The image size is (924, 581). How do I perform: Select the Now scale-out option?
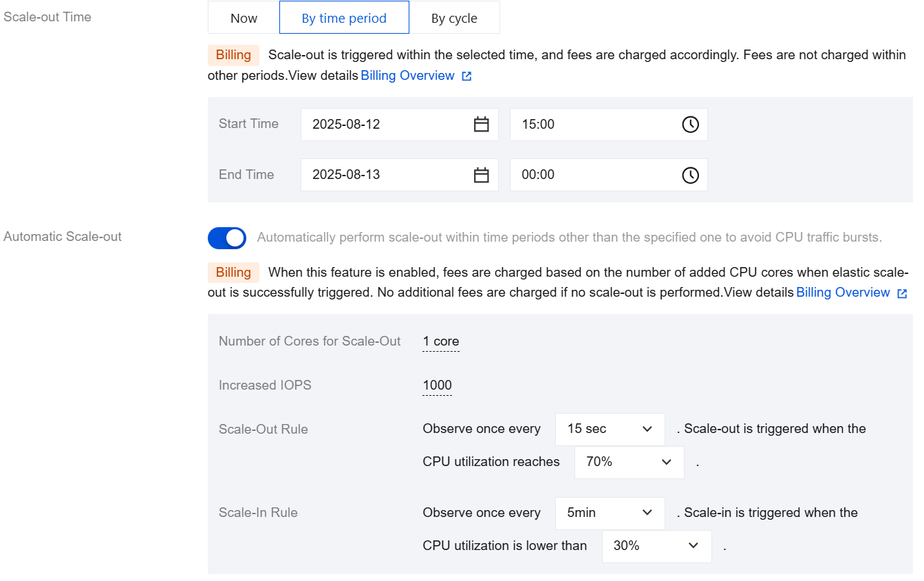pos(244,18)
